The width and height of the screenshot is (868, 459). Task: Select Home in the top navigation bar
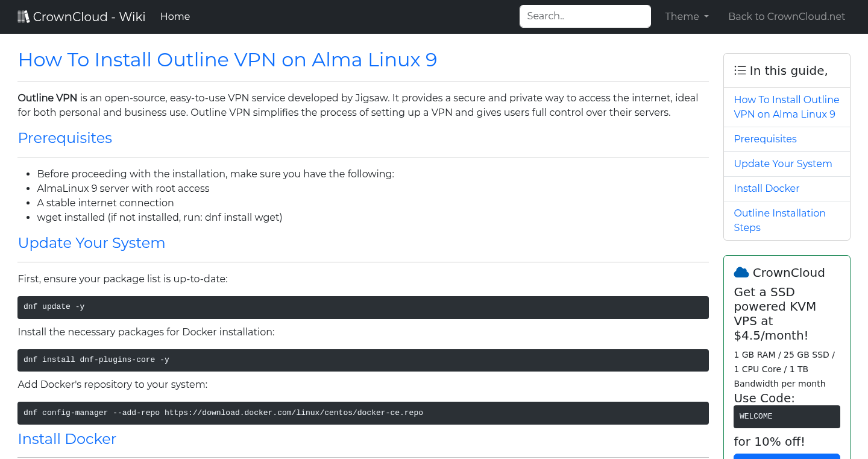(x=175, y=16)
